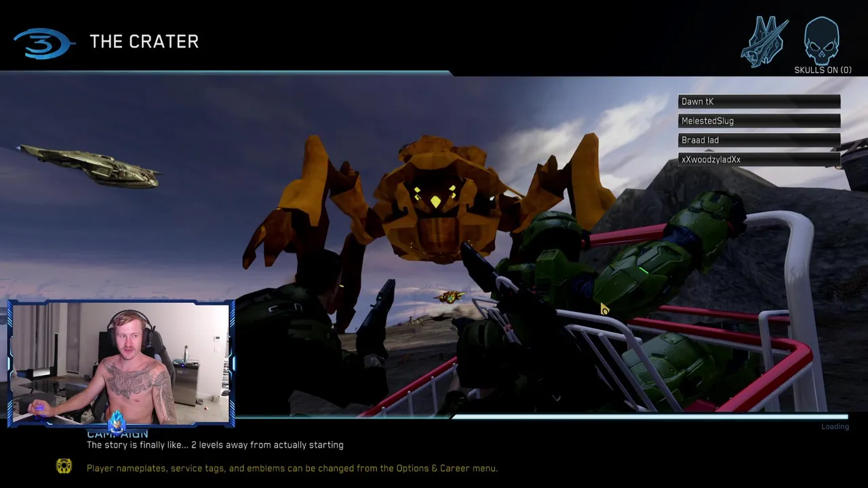The height and width of the screenshot is (488, 868).
Task: Click the Loading status text
Action: pyautogui.click(x=835, y=426)
